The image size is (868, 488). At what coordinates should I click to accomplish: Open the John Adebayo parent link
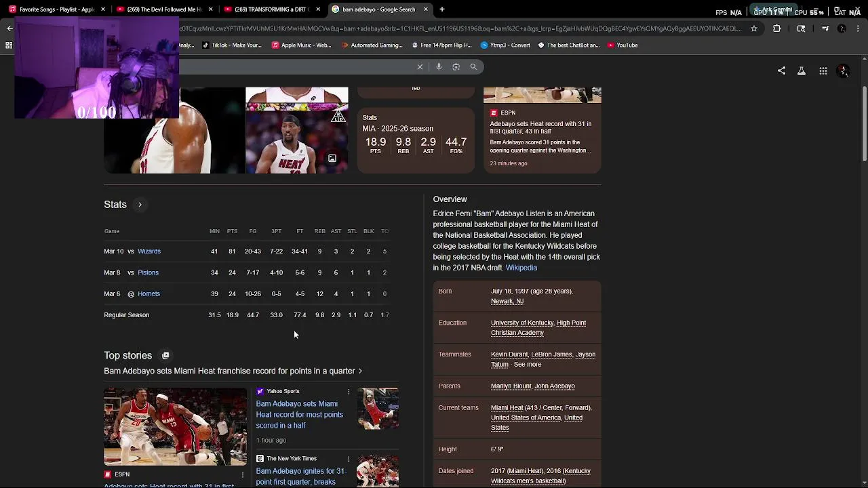(555, 386)
